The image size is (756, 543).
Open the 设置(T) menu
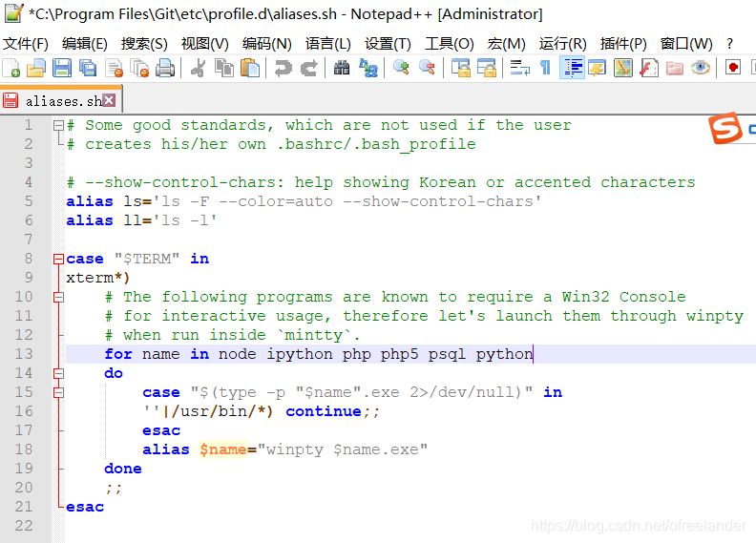pos(388,44)
